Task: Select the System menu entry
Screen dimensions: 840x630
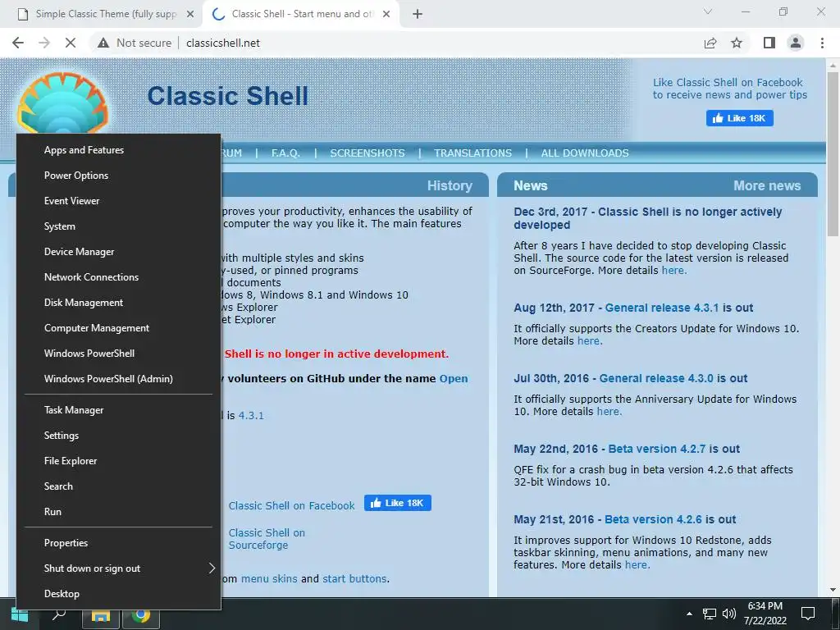Action: pyautogui.click(x=118, y=226)
